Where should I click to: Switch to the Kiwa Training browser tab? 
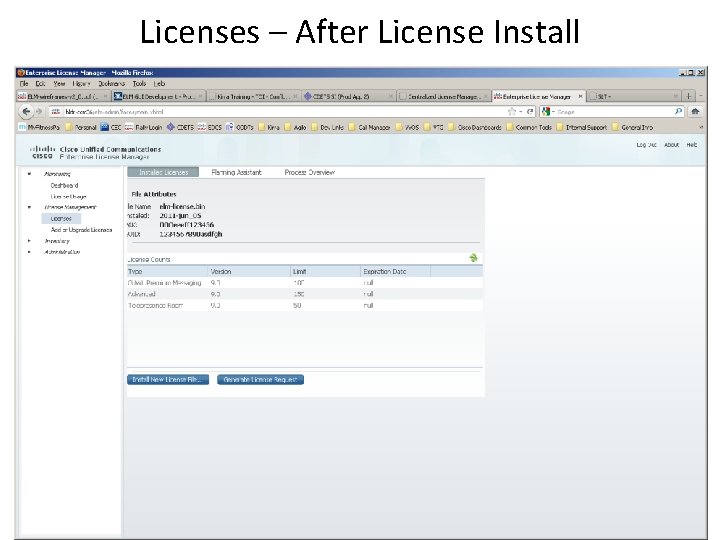coord(253,96)
